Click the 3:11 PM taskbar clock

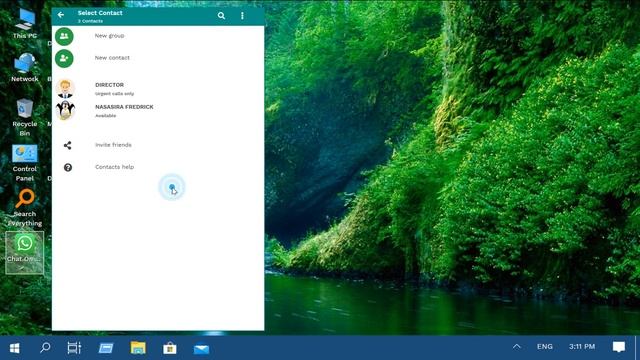582,347
